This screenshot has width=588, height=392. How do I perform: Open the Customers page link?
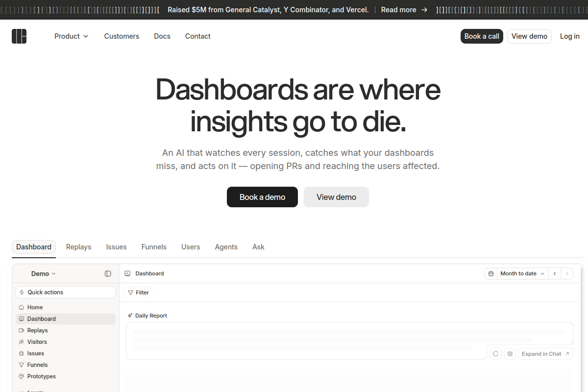(x=122, y=36)
